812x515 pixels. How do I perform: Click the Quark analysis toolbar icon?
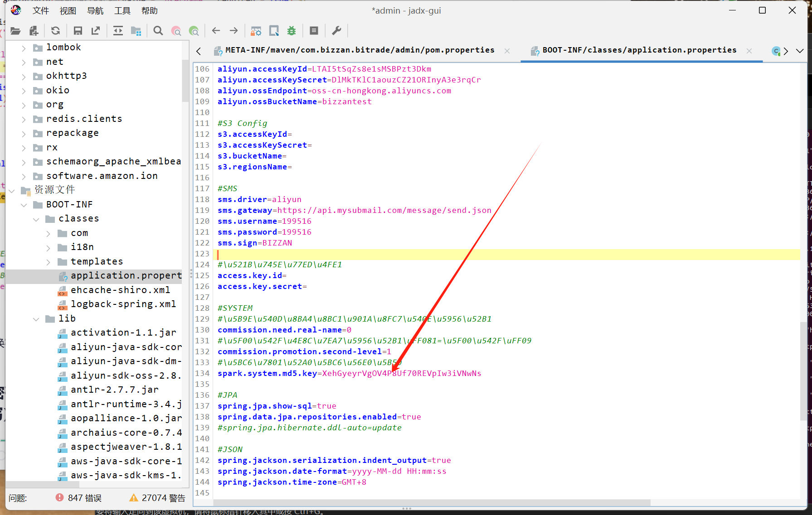(274, 31)
